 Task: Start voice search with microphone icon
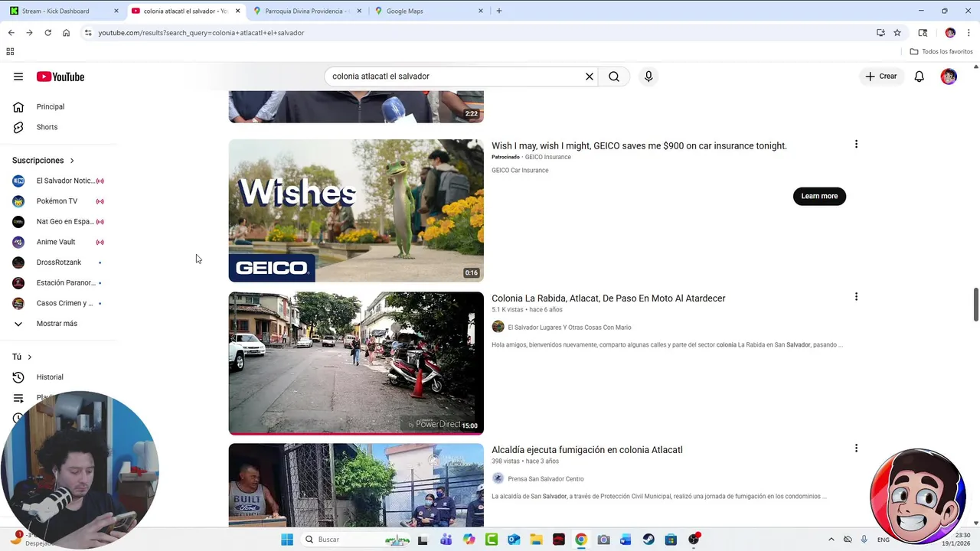click(648, 77)
